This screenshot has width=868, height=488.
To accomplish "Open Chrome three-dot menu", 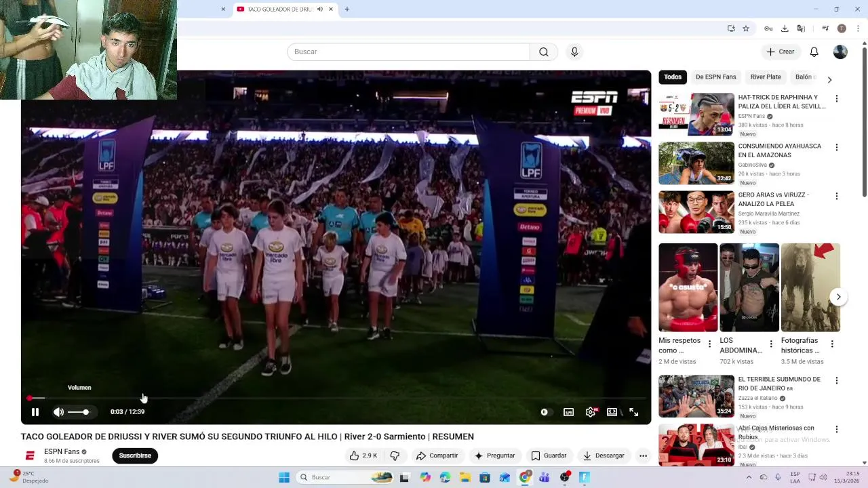I will tap(858, 28).
